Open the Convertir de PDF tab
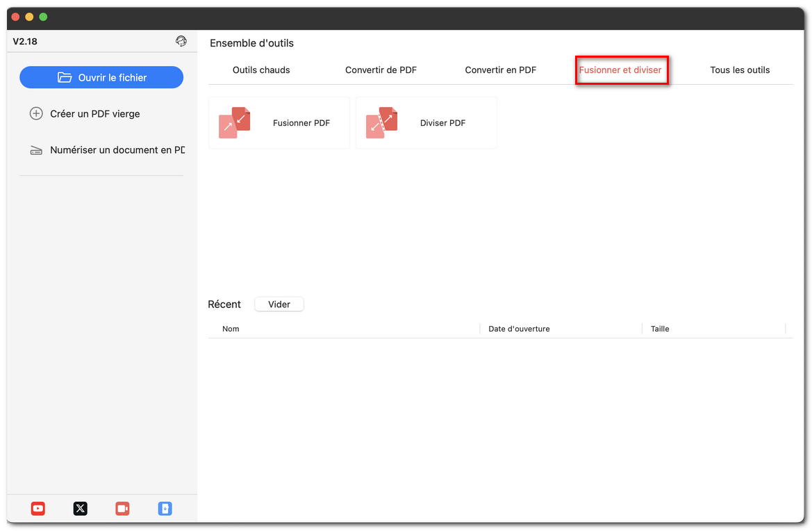 (381, 70)
